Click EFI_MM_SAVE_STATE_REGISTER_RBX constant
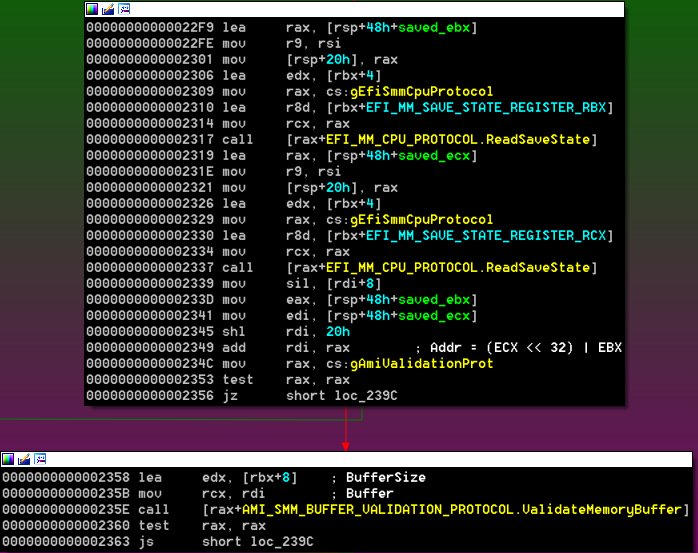The height and width of the screenshot is (553, 698). [486, 108]
